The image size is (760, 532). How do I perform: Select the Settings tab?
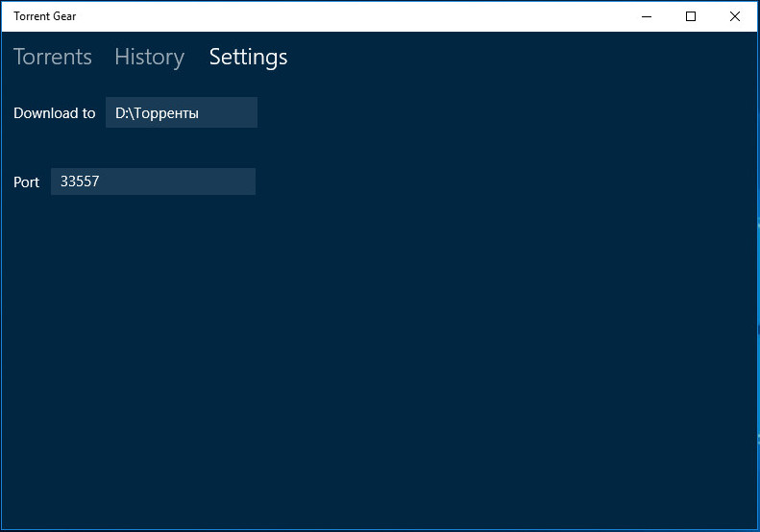(248, 58)
